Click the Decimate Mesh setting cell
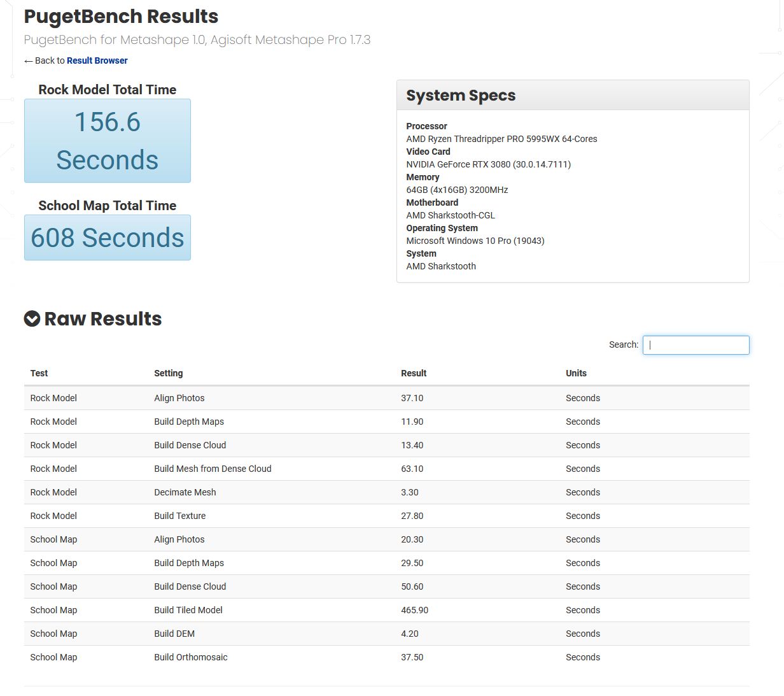The image size is (784, 696). click(x=185, y=492)
